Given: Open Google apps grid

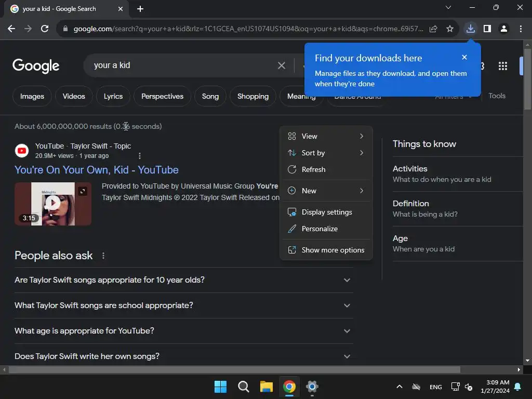Looking at the screenshot, I should point(502,66).
